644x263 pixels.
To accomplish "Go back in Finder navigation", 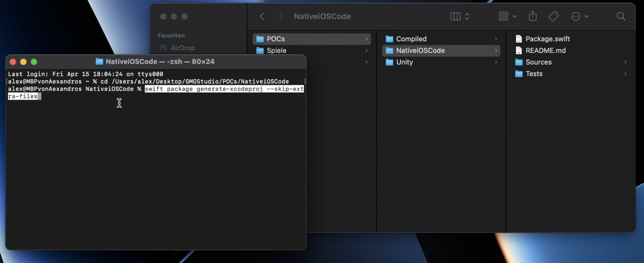I will tap(262, 17).
